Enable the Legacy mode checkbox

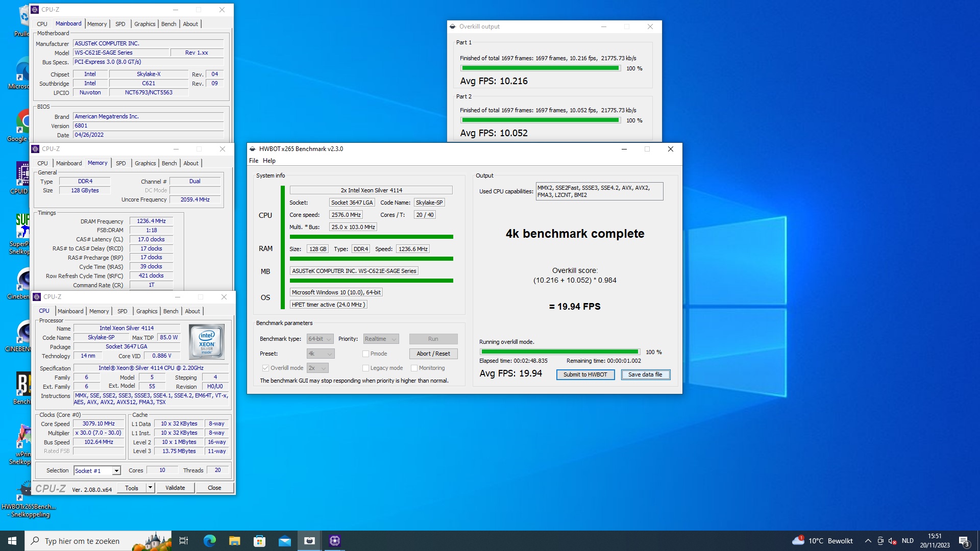coord(365,368)
